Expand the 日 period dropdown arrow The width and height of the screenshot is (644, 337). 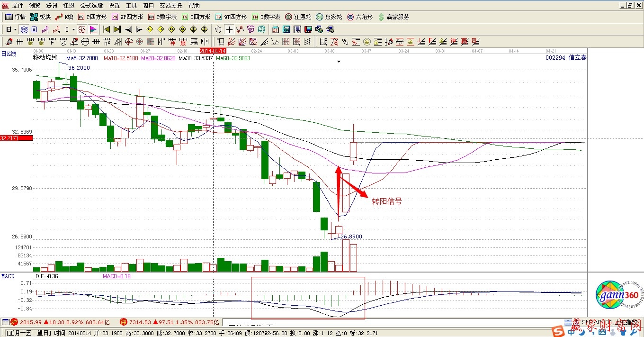pyautogui.click(x=15, y=29)
